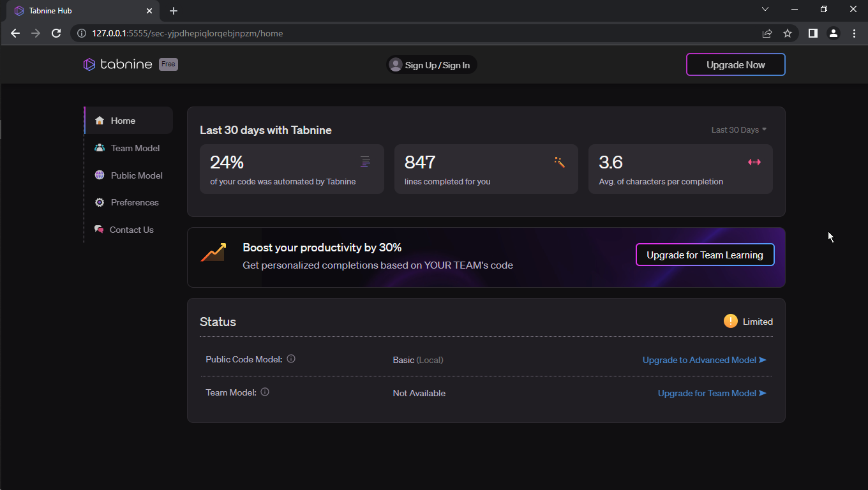This screenshot has height=490, width=868.
Task: Close the Tabnine Hub tab
Action: point(149,11)
